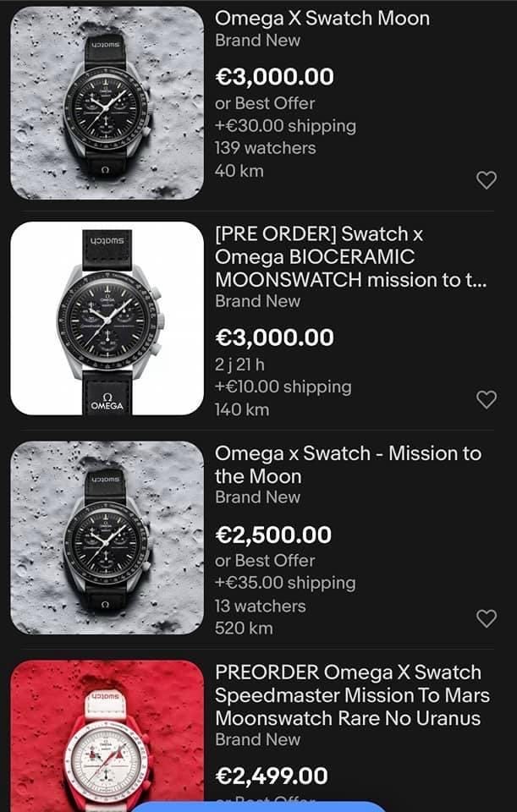517x812 pixels.
Task: Open the "Omega X Swatch Moon" listing title
Action: (x=322, y=18)
